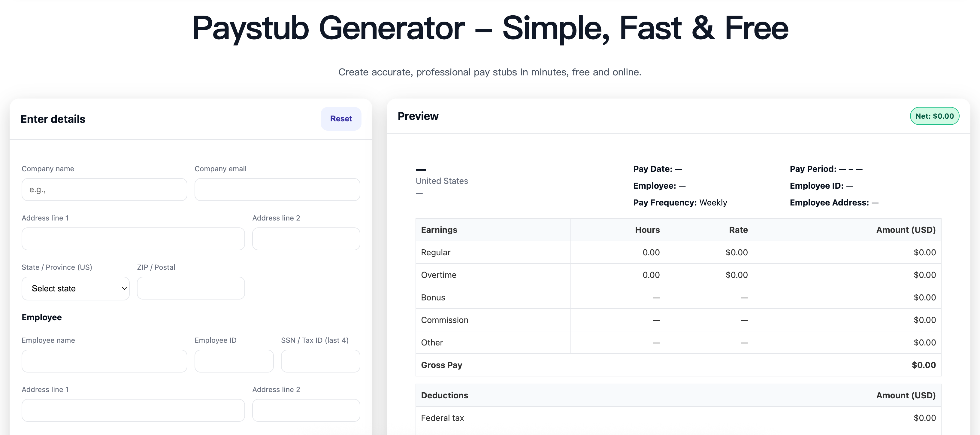The height and width of the screenshot is (435, 980).
Task: Click the Gross Pay amount cell
Action: (x=923, y=365)
